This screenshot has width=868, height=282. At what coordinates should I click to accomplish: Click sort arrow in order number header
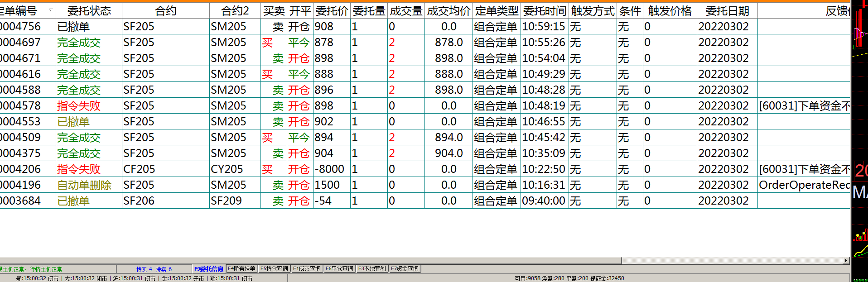tap(51, 10)
